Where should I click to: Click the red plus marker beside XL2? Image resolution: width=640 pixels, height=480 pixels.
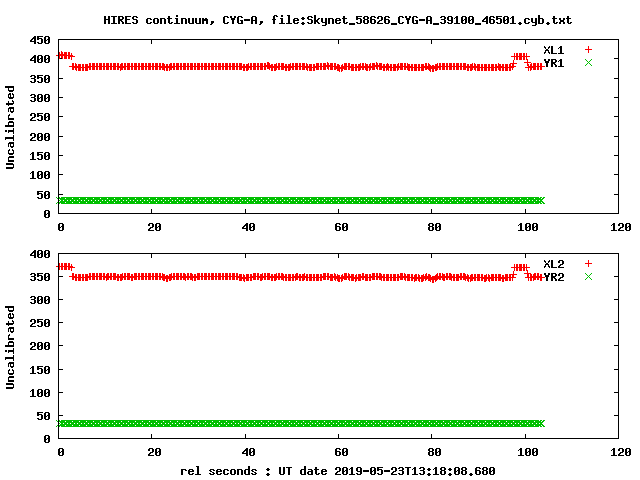pos(588,264)
